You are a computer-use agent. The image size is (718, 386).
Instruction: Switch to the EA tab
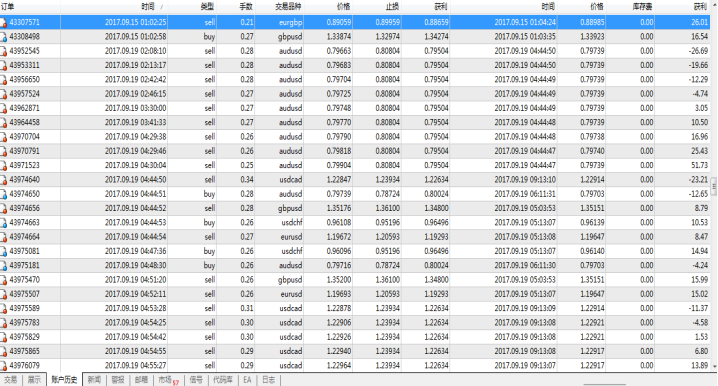click(x=247, y=380)
